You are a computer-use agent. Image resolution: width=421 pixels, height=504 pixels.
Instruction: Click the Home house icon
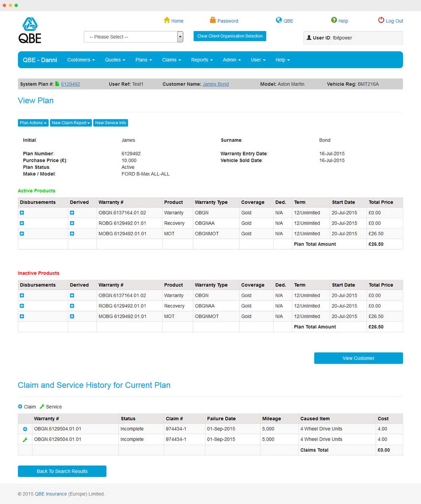tap(167, 20)
